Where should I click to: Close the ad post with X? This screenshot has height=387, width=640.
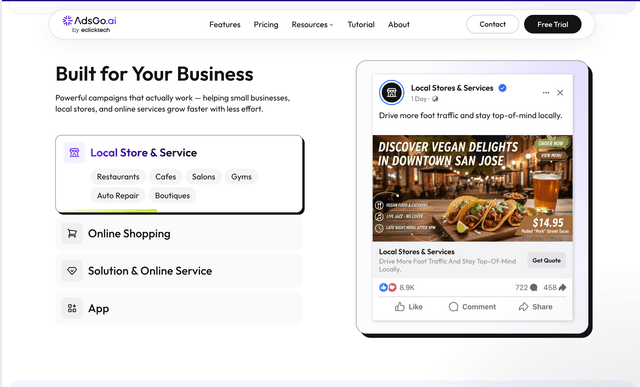[x=560, y=93]
